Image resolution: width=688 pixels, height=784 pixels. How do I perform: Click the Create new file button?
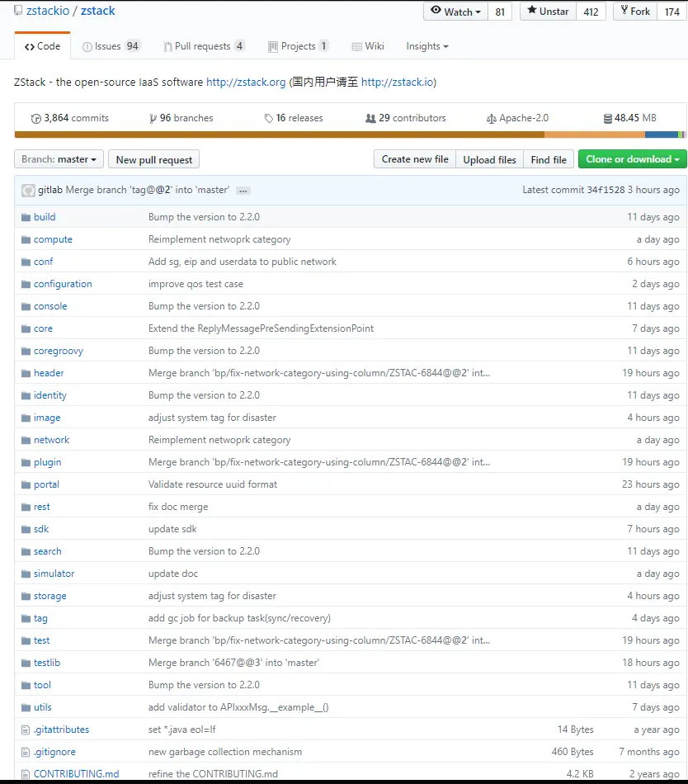click(x=415, y=159)
